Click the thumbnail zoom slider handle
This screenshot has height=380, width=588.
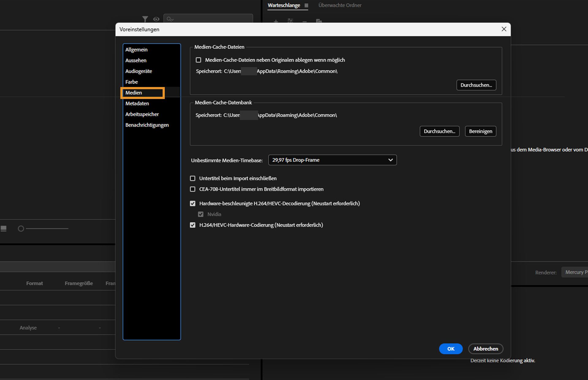pyautogui.click(x=21, y=229)
